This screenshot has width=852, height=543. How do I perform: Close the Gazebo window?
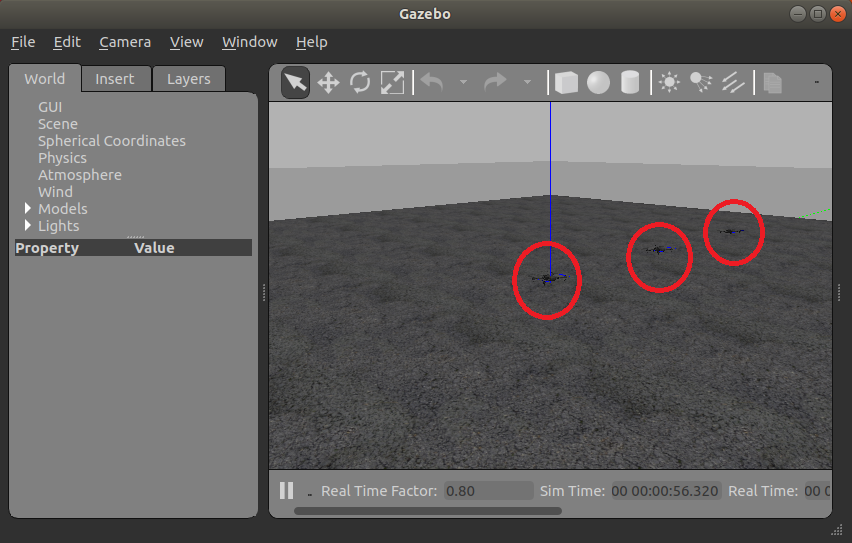click(837, 14)
